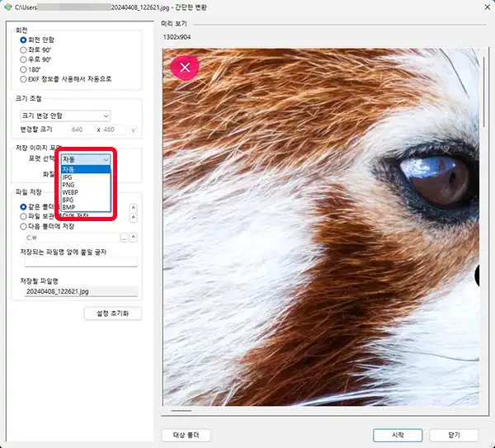Click the ^ button beside the C:\ path field
The image size is (495, 448).
[x=133, y=238]
